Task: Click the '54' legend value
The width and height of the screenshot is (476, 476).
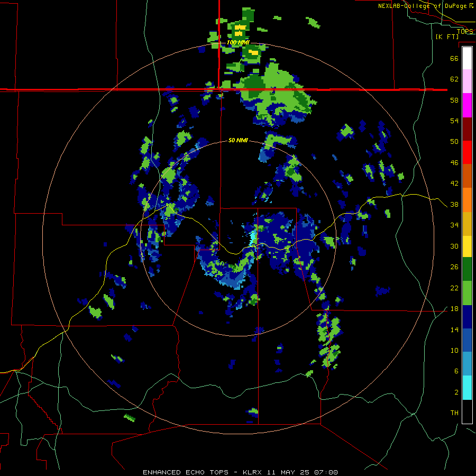Action: point(454,121)
